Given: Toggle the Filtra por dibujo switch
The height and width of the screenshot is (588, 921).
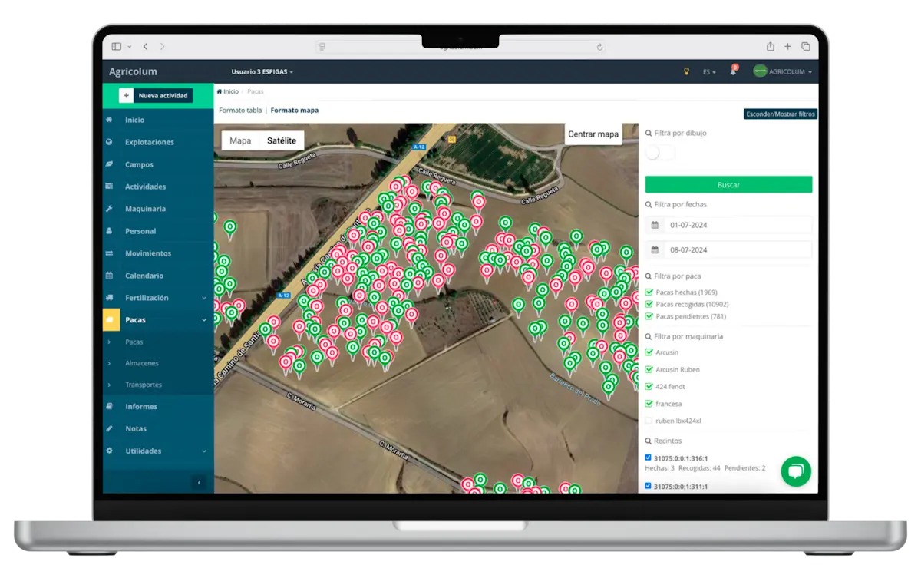Looking at the screenshot, I should [x=659, y=153].
